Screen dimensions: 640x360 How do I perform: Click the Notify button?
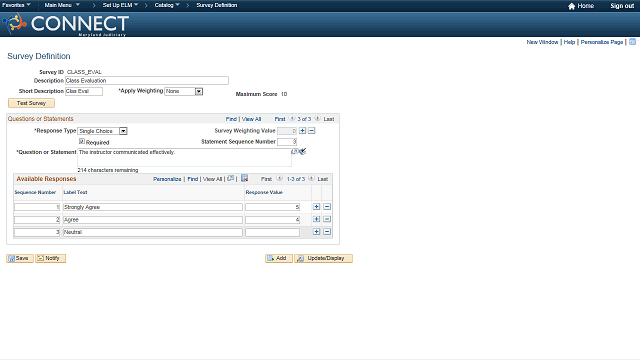pyautogui.click(x=51, y=258)
